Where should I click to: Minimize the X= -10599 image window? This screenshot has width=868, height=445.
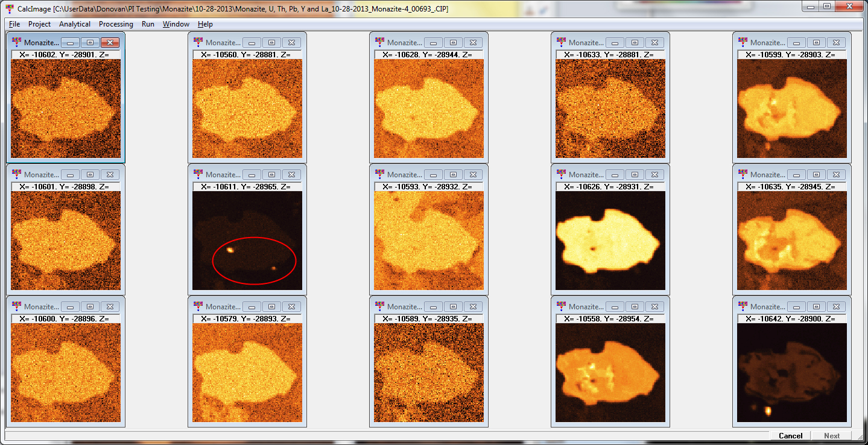click(796, 43)
